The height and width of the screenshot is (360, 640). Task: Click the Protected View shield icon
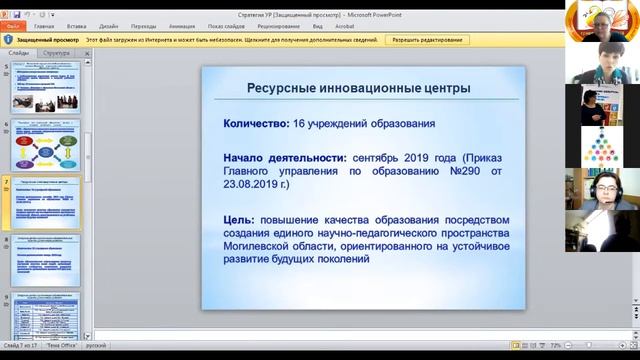(8, 40)
